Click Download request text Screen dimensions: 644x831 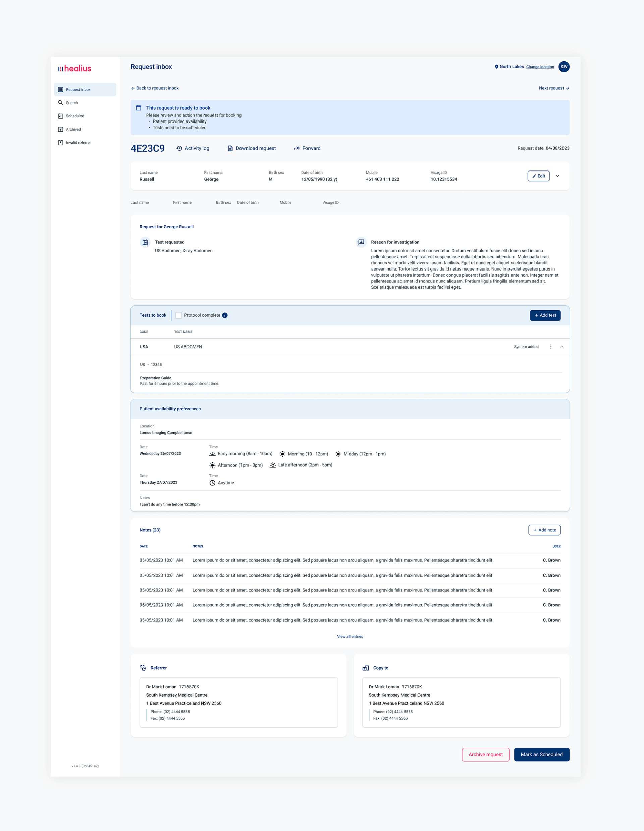256,148
